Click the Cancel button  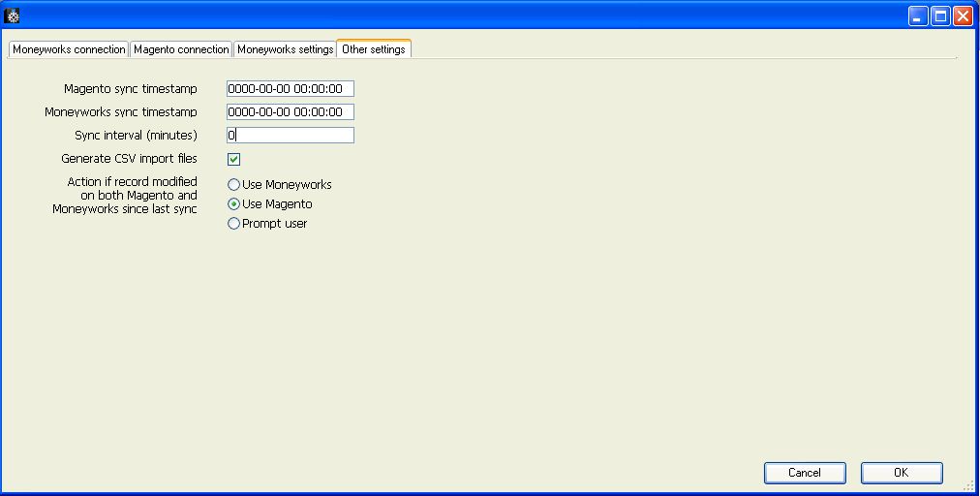pyautogui.click(x=805, y=473)
